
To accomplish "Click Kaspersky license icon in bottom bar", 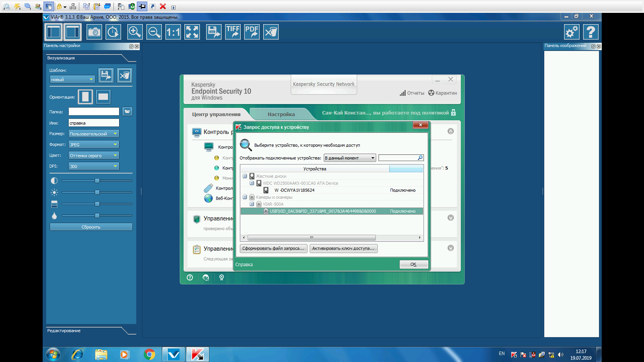I will (221, 278).
